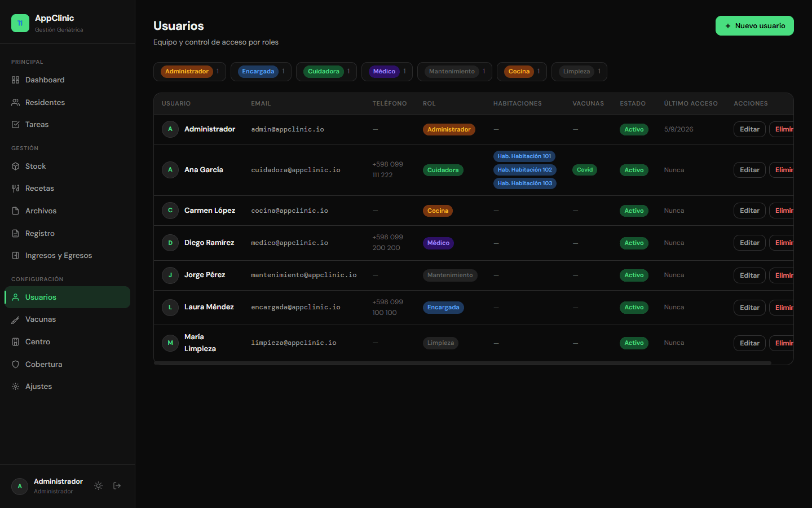Filter users by the Administrador role chip
Viewport: 812px width, 508px height.
point(189,72)
